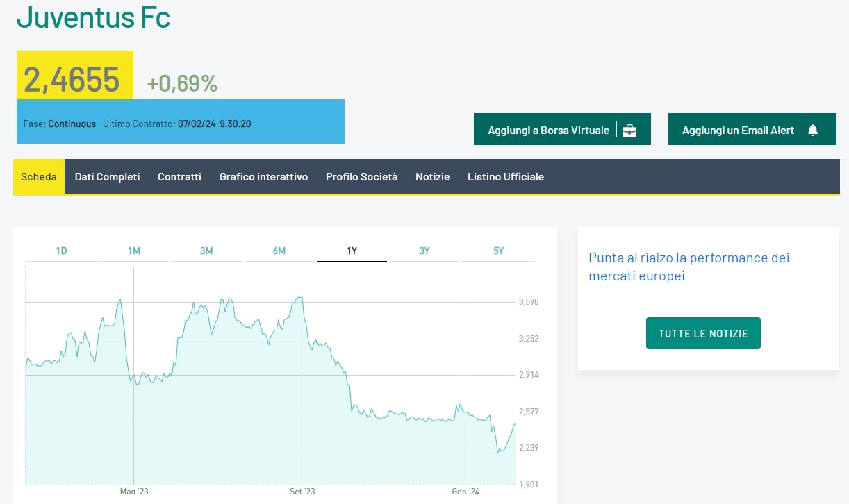The height and width of the screenshot is (504, 849).
Task: Click the 3,252 y-axis label
Action: pos(529,339)
